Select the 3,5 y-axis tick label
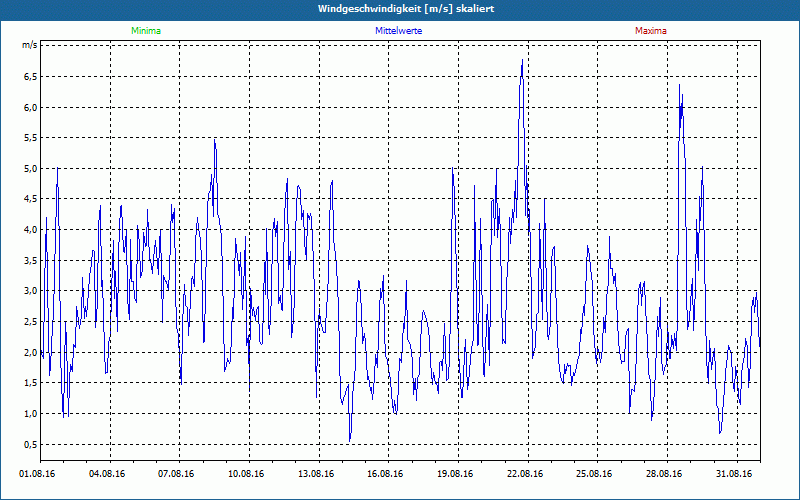This screenshot has width=800, height=500. tap(30, 261)
